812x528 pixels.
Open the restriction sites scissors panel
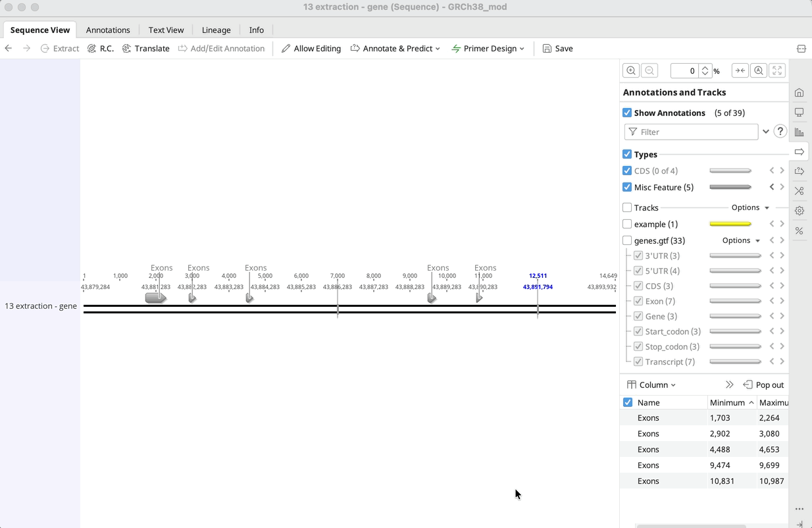click(799, 191)
